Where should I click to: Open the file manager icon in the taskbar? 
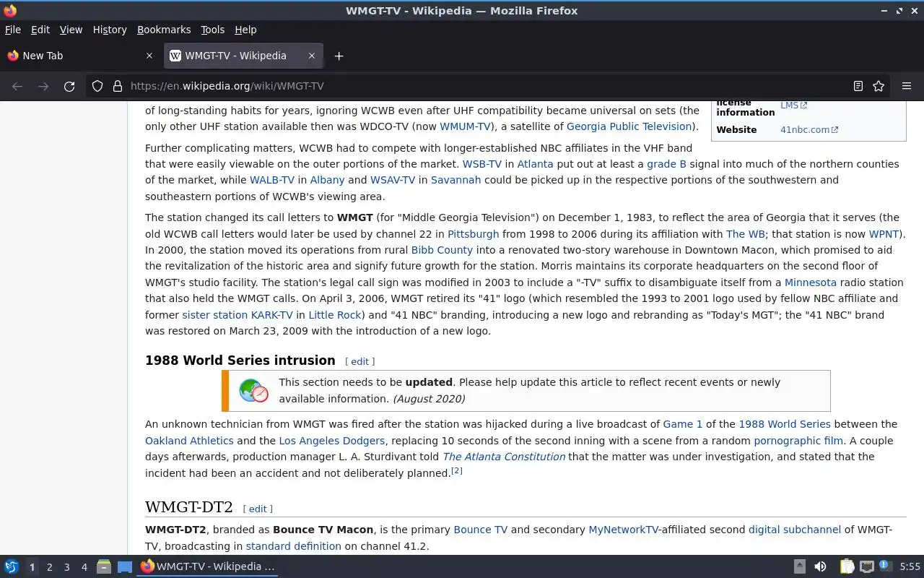coord(104,566)
